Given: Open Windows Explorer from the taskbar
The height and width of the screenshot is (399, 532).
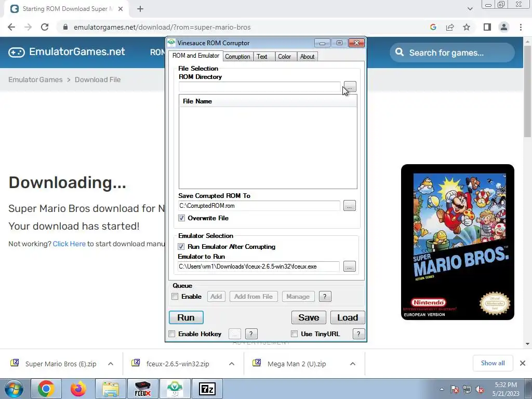Looking at the screenshot, I should (x=111, y=389).
